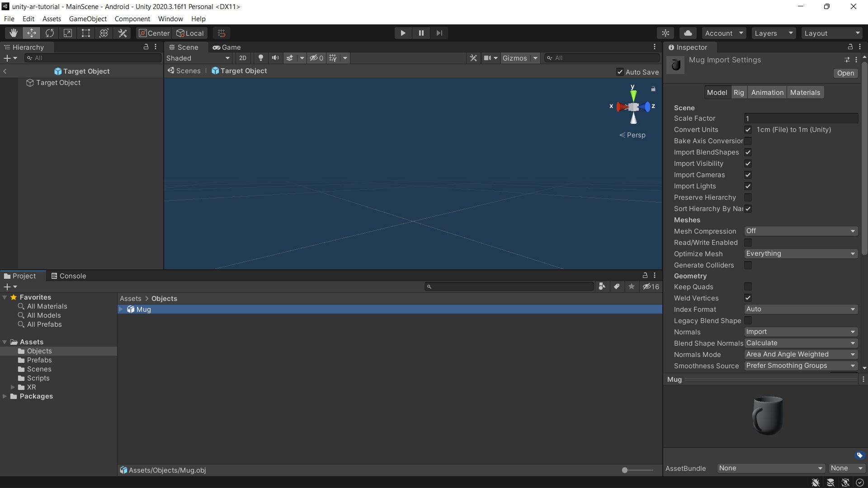Open custom editor tools
868x488 pixels.
123,33
